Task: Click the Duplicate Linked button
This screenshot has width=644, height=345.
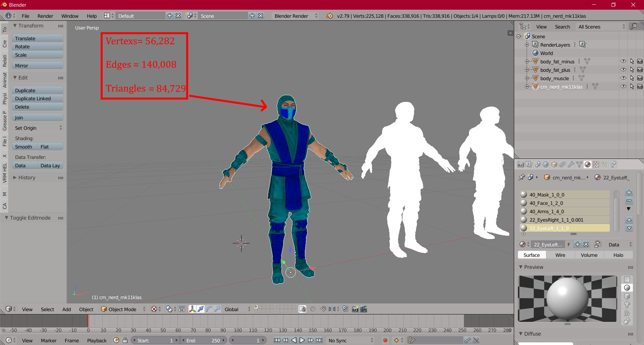Action: [38, 98]
